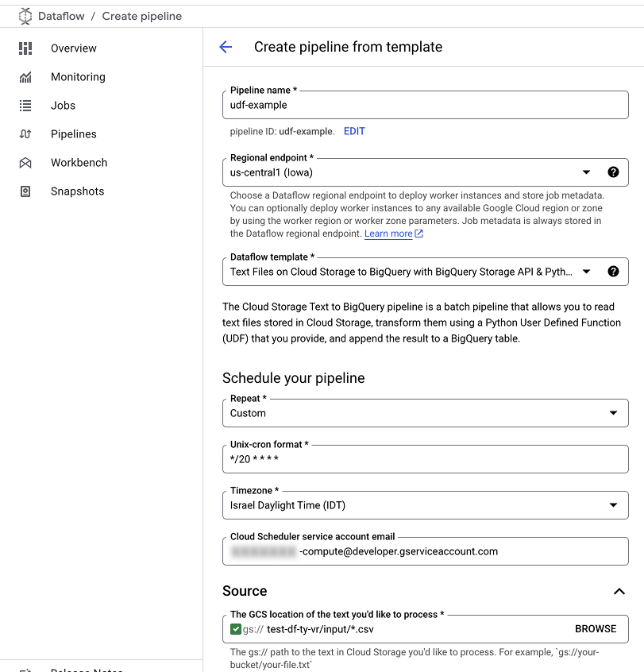644x672 pixels.
Task: Click the EDIT pipeline ID link
Action: coord(354,131)
